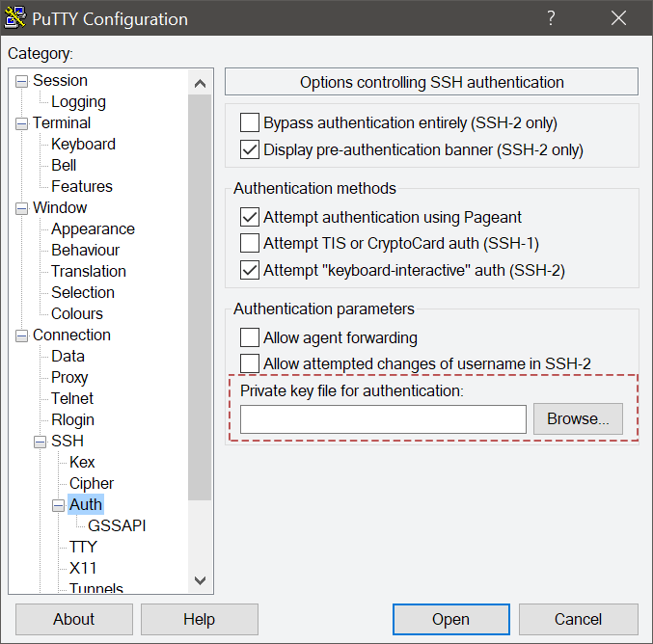Click the category list scroll up arrow
Screen dimensions: 653x644
point(200,84)
